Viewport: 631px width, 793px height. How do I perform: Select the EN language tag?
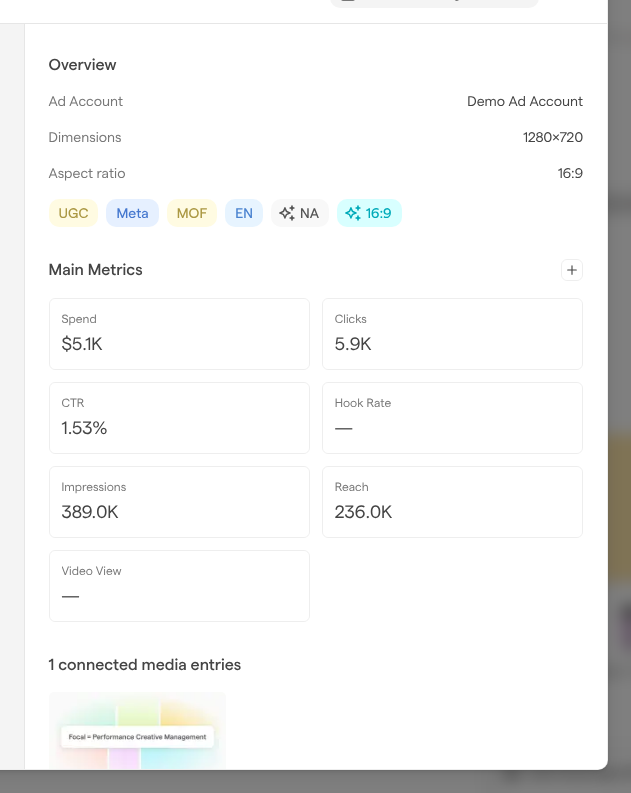(244, 213)
